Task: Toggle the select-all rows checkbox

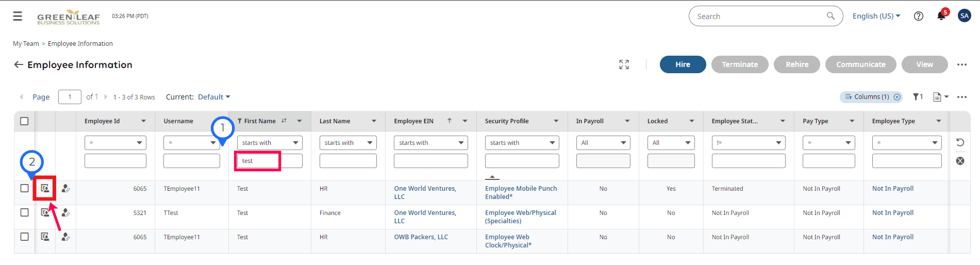Action: point(24,121)
